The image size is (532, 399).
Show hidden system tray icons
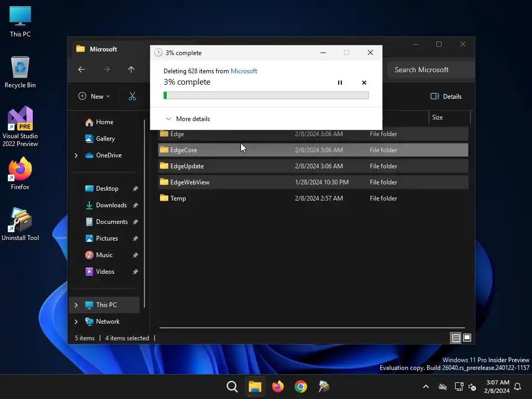pos(426,387)
